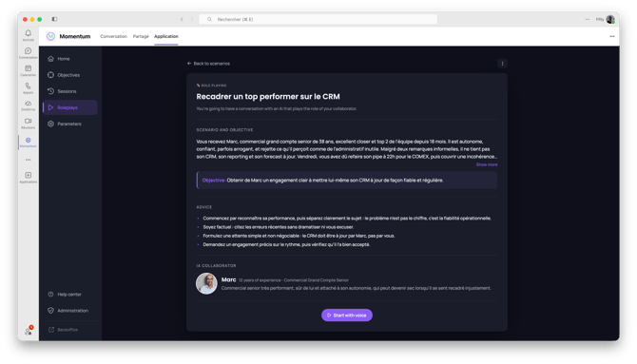The height and width of the screenshot is (364, 637).
Task: Go Back to scenarios
Action: tap(208, 64)
